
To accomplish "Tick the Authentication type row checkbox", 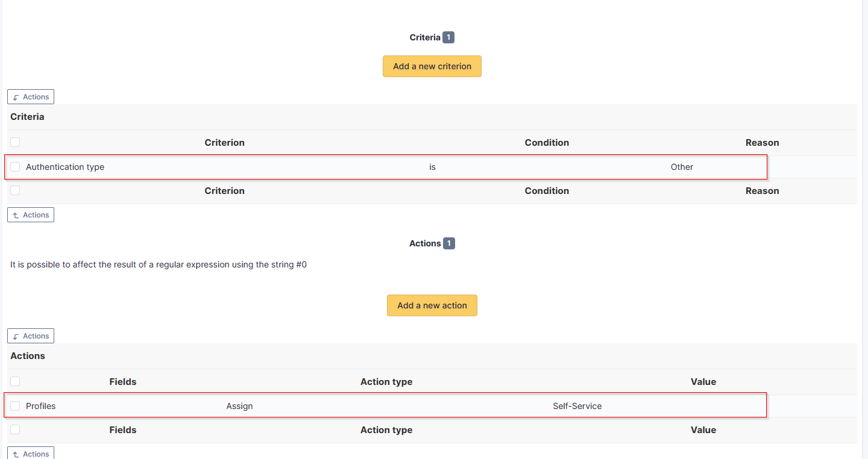I will tap(15, 167).
